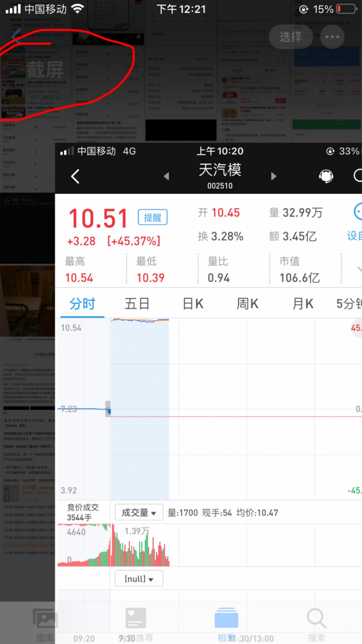The width and height of the screenshot is (362, 644).
Task: Tap the 量比 0.94 value
Action: 219,278
